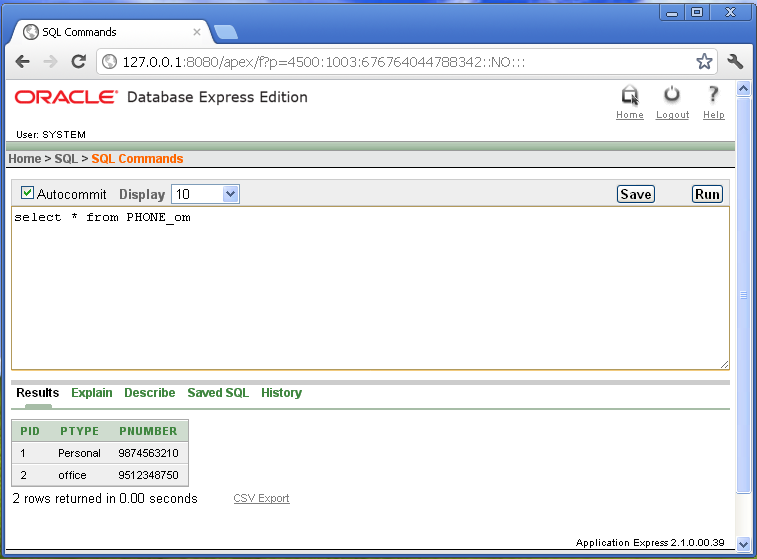Click the browser Forward arrow
757x559 pixels.
pyautogui.click(x=50, y=62)
